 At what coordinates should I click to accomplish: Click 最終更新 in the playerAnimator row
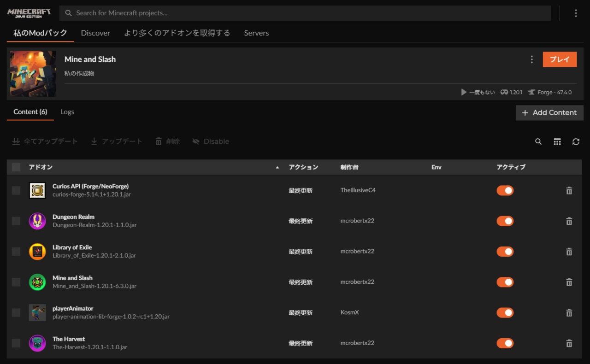[x=301, y=313]
